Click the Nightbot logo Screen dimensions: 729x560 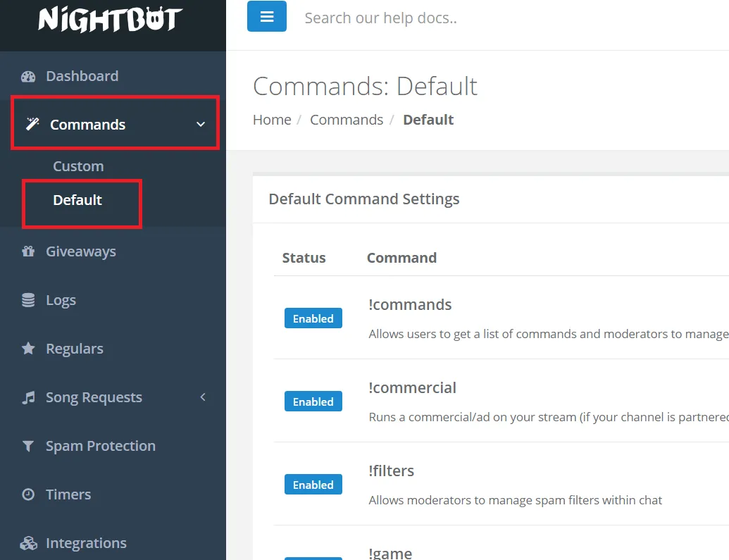point(111,20)
